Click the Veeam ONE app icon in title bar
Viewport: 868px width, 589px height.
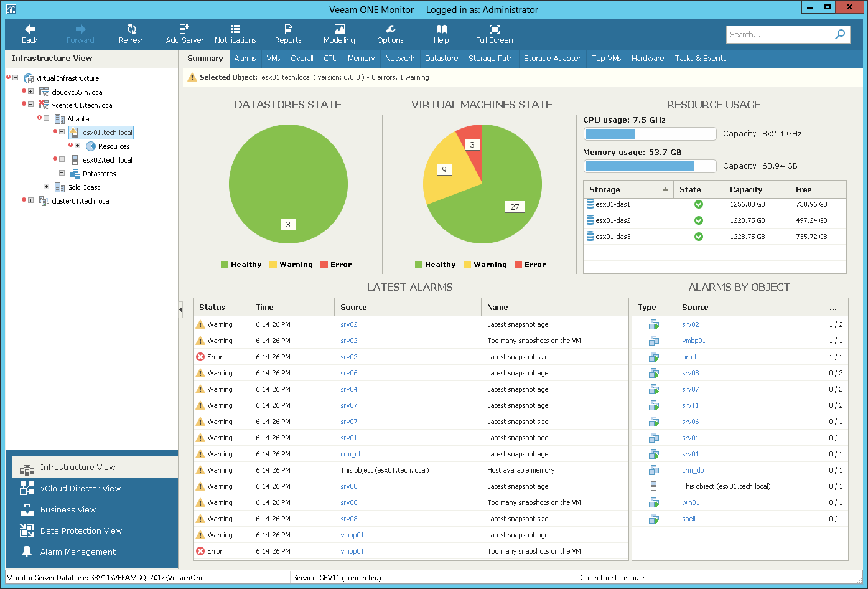pyautogui.click(x=11, y=9)
